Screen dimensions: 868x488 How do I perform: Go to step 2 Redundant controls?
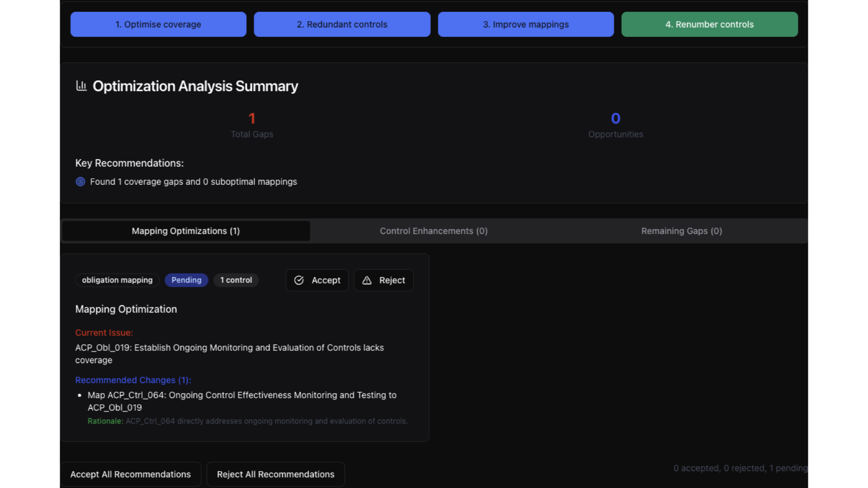(x=342, y=24)
